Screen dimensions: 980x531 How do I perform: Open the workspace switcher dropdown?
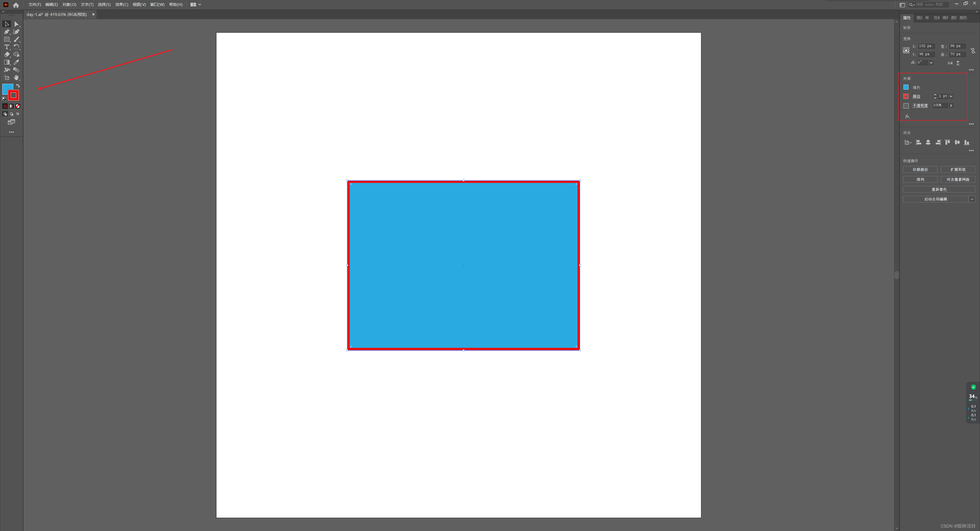[195, 5]
